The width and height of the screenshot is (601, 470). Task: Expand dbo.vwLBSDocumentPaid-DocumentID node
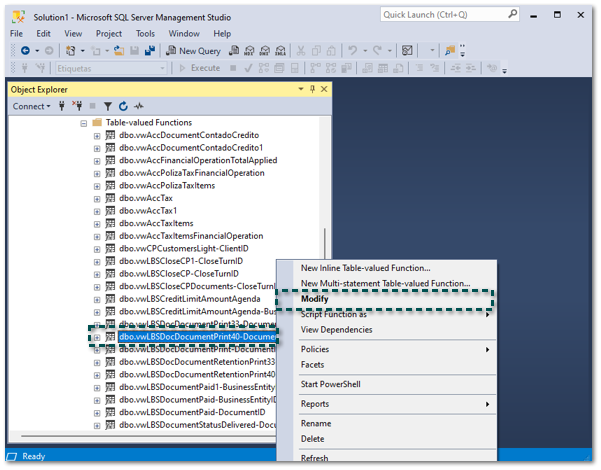(x=97, y=413)
